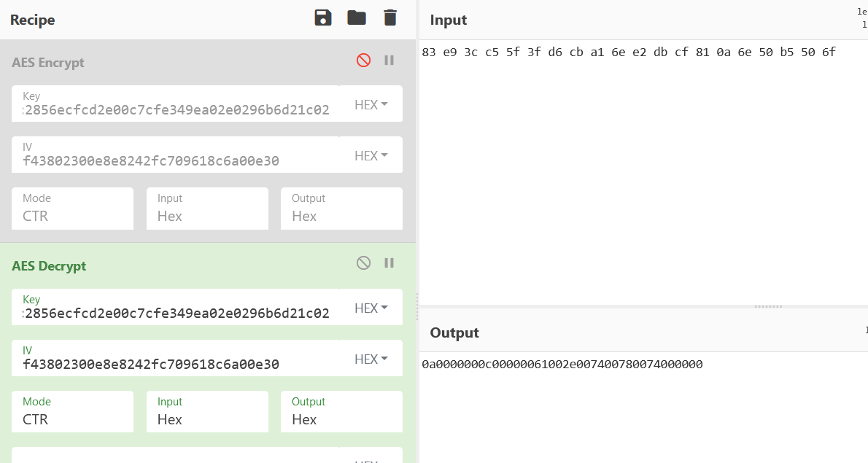Viewport: 868px width, 463px height.
Task: Re-enable the AES Encrypt operation
Action: [364, 60]
